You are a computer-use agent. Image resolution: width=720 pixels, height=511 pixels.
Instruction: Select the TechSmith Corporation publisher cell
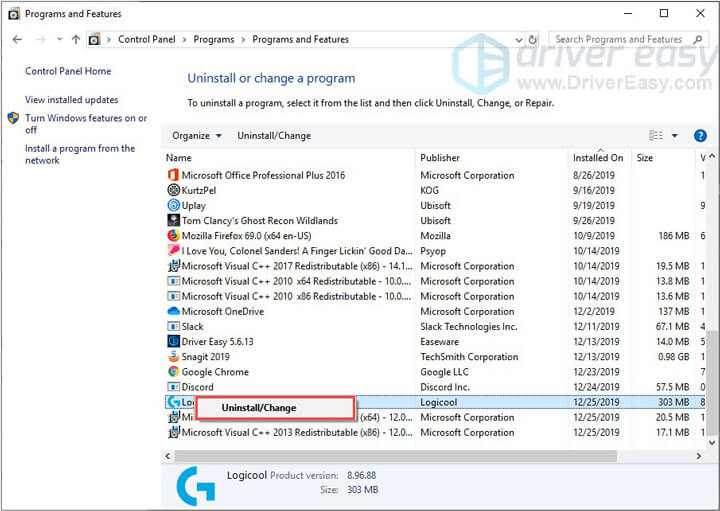point(469,357)
